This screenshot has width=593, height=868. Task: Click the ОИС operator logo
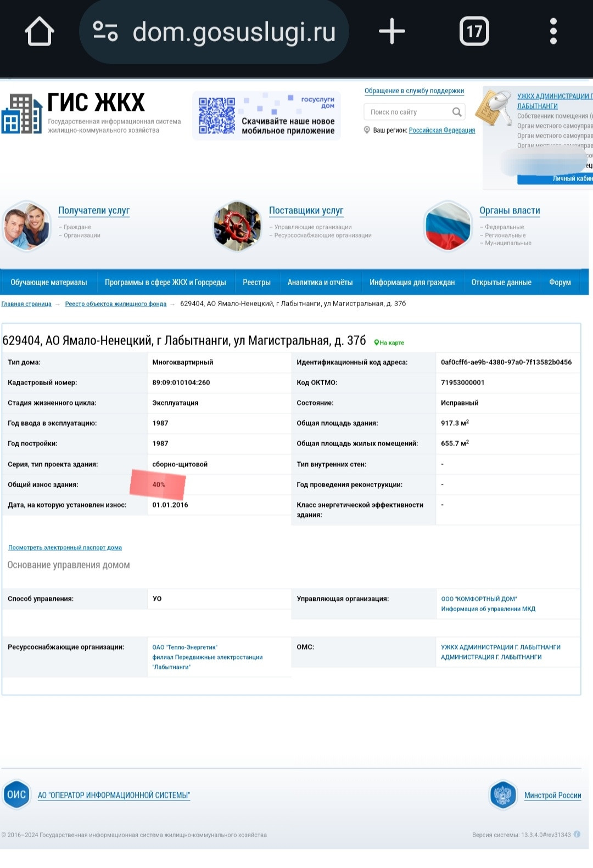pyautogui.click(x=16, y=794)
